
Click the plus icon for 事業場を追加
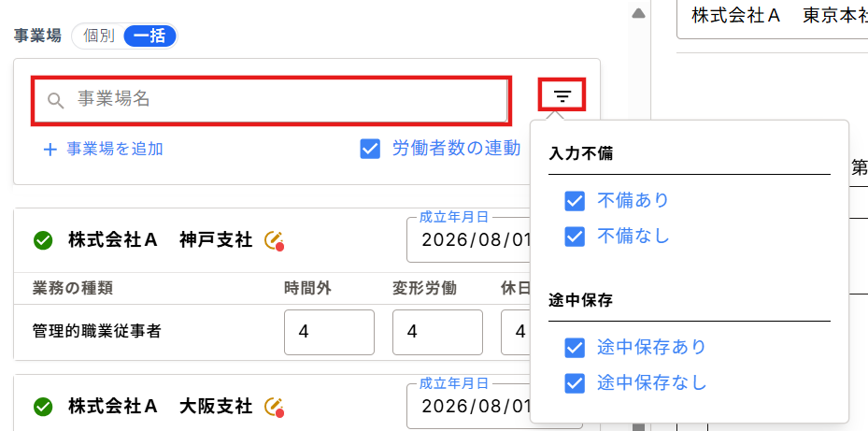(50, 150)
